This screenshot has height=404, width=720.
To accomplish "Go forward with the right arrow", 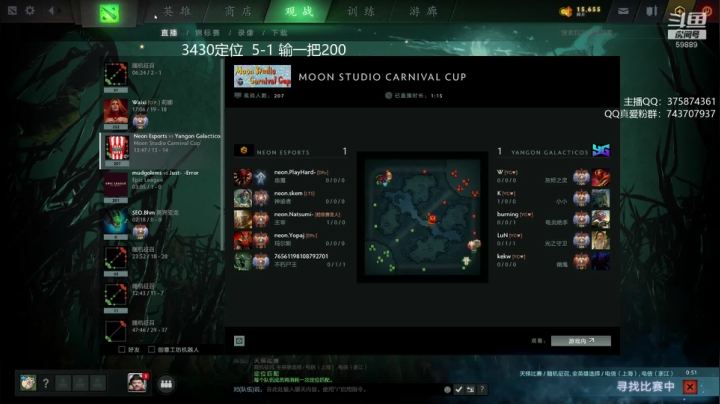I will [x=60, y=10].
